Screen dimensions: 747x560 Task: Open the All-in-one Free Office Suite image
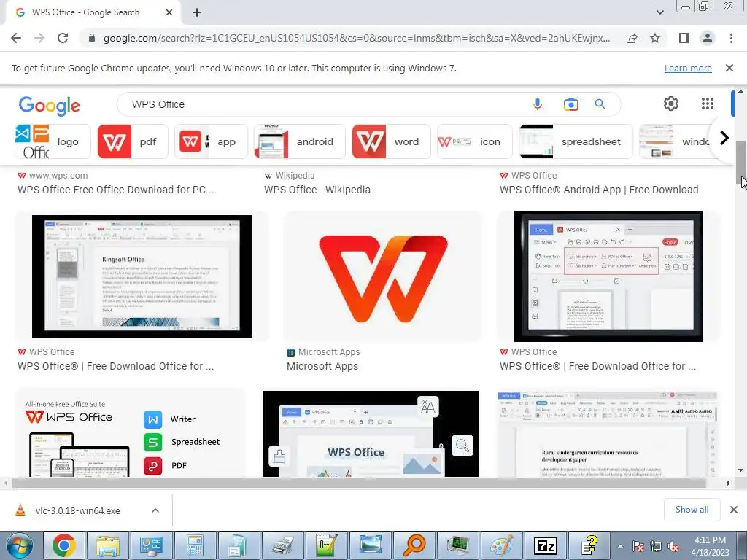[131, 432]
